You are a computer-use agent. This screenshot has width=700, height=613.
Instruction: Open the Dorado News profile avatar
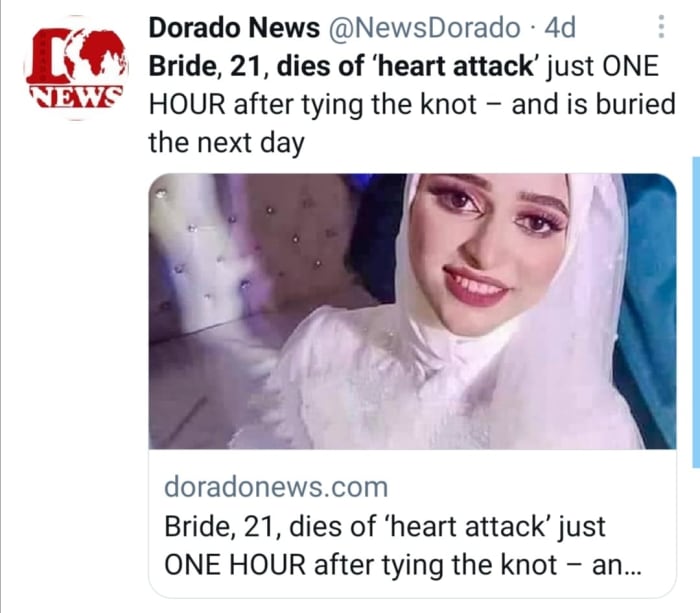pyautogui.click(x=76, y=68)
